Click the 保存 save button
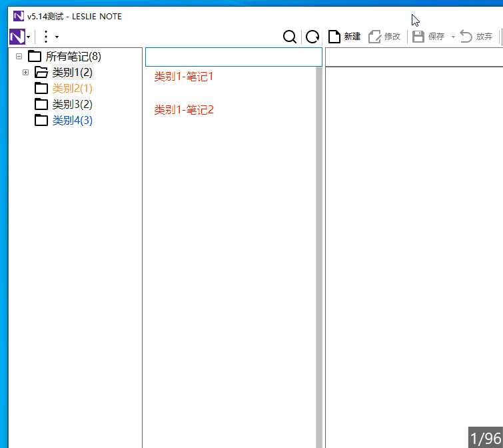The height and width of the screenshot is (448, 503). coord(428,37)
